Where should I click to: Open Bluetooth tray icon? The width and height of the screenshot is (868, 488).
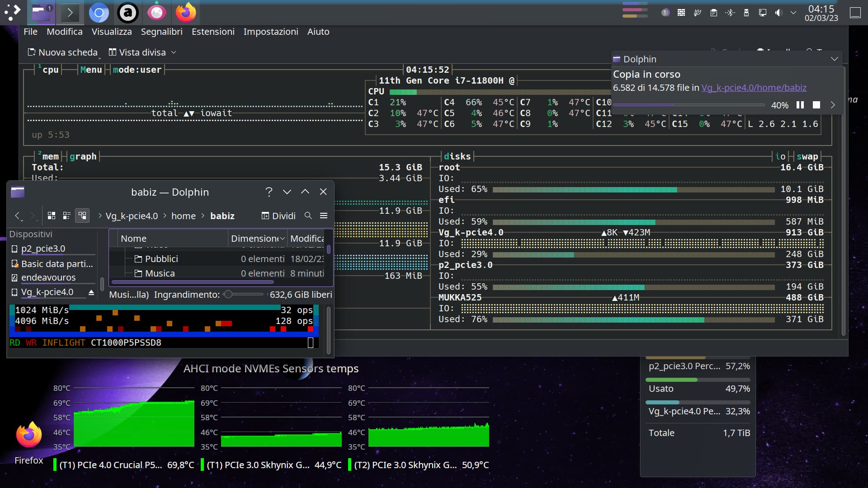point(730,13)
